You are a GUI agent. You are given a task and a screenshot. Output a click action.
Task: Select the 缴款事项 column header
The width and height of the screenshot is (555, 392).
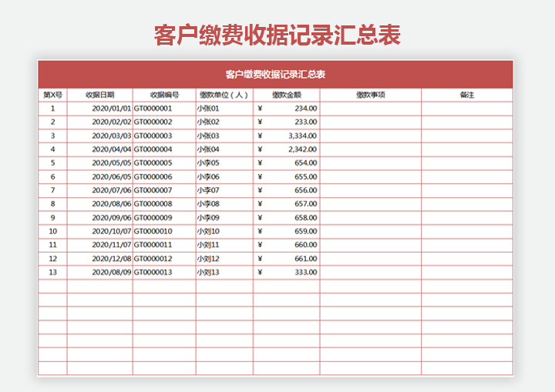coord(371,95)
